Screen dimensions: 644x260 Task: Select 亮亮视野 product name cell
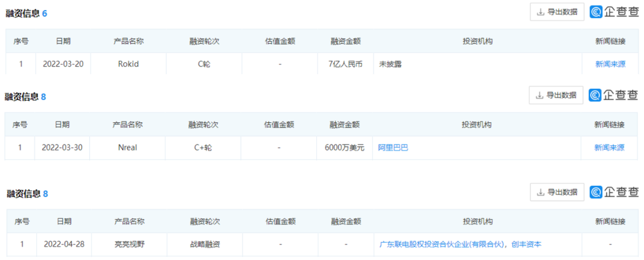[129, 244]
